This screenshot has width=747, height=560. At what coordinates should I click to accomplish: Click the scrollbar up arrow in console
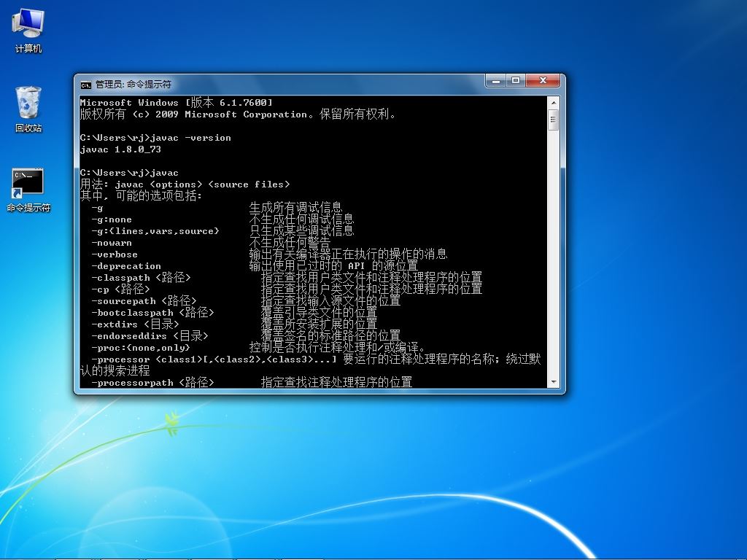coord(554,102)
